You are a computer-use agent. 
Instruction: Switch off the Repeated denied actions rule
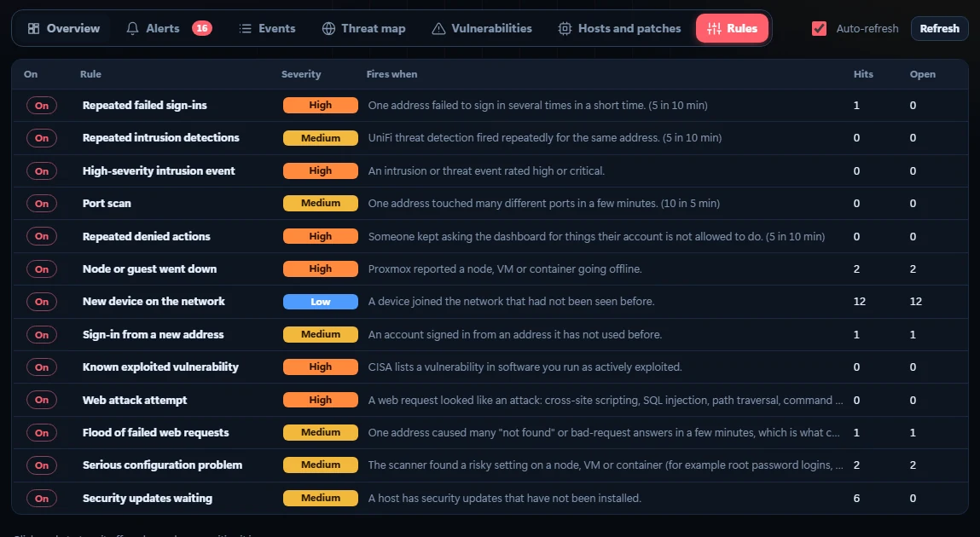click(x=42, y=236)
